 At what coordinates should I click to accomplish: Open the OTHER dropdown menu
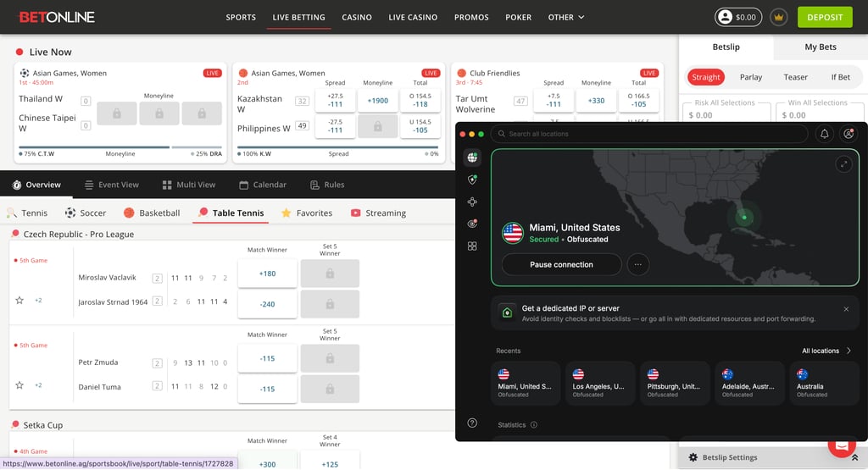[565, 17]
